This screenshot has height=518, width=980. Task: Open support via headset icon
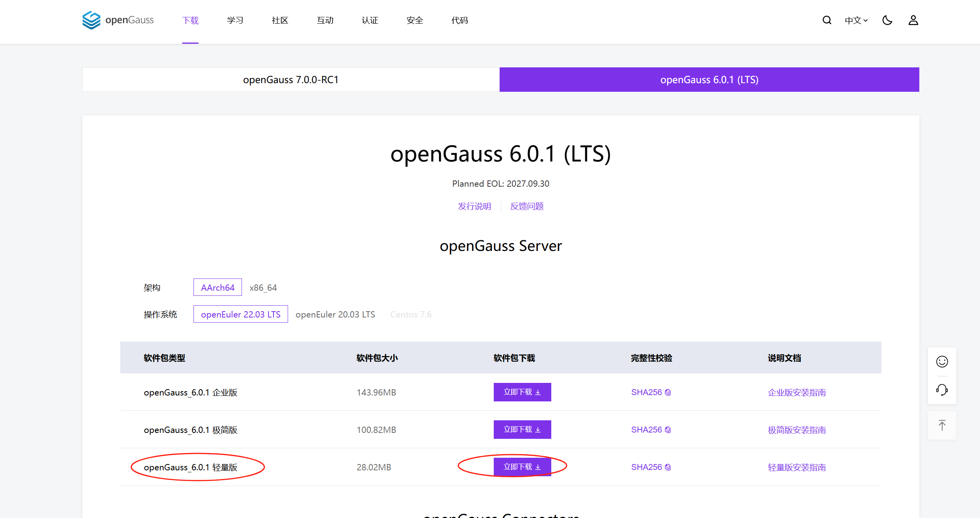[942, 390]
